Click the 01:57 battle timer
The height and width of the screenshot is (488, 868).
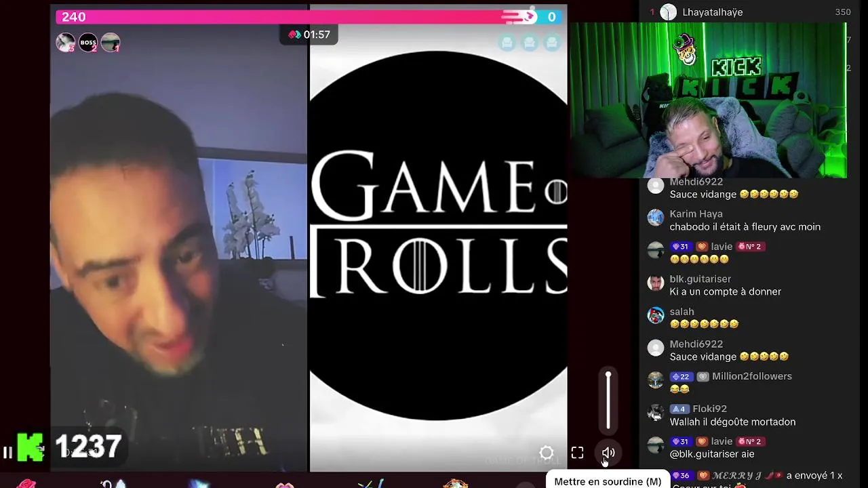317,35
